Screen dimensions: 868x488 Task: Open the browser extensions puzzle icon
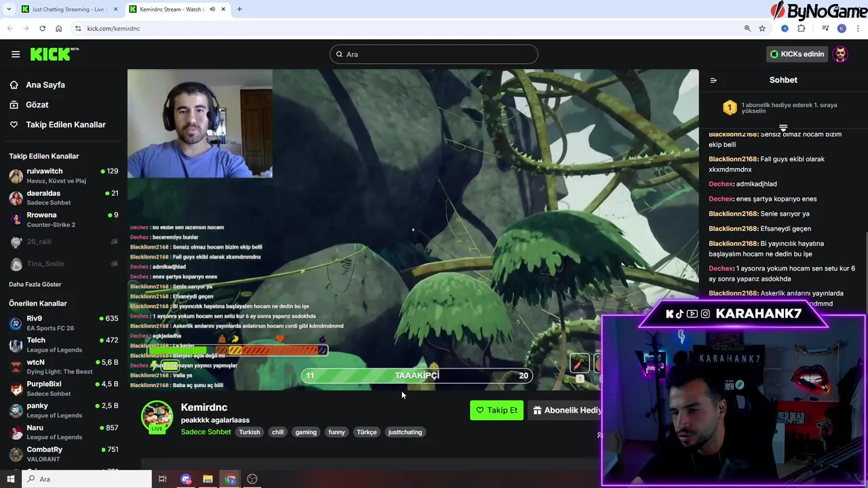coord(802,28)
